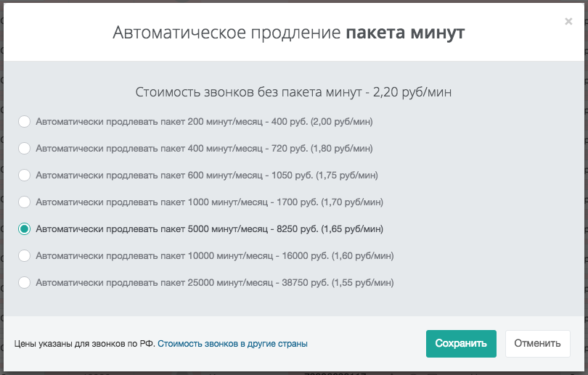Toggle the selected 5000 минут/месяц radio button
Viewport: 588px width, 375px height.
point(25,229)
